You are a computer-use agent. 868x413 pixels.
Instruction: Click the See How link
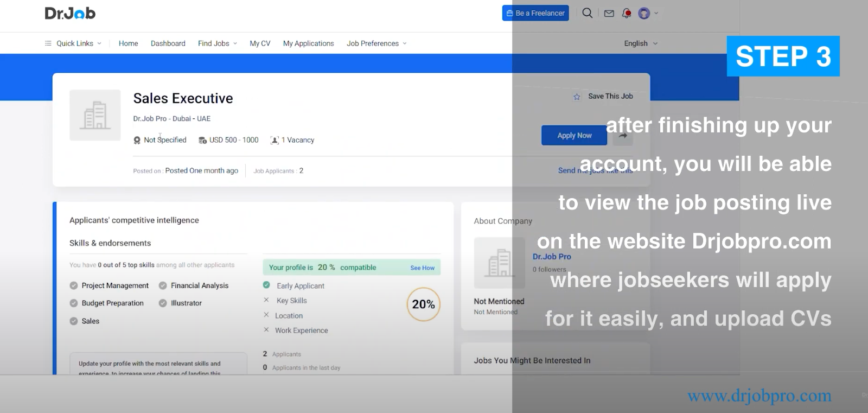[x=422, y=268]
